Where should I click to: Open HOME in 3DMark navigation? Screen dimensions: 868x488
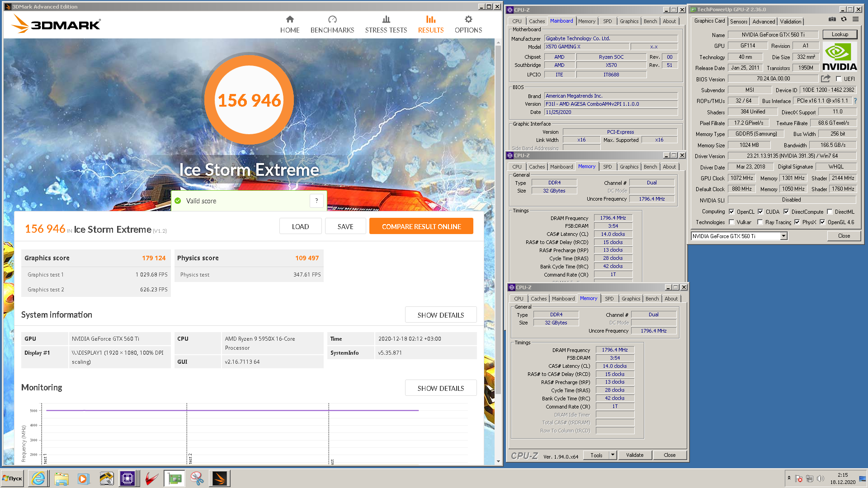pos(290,24)
